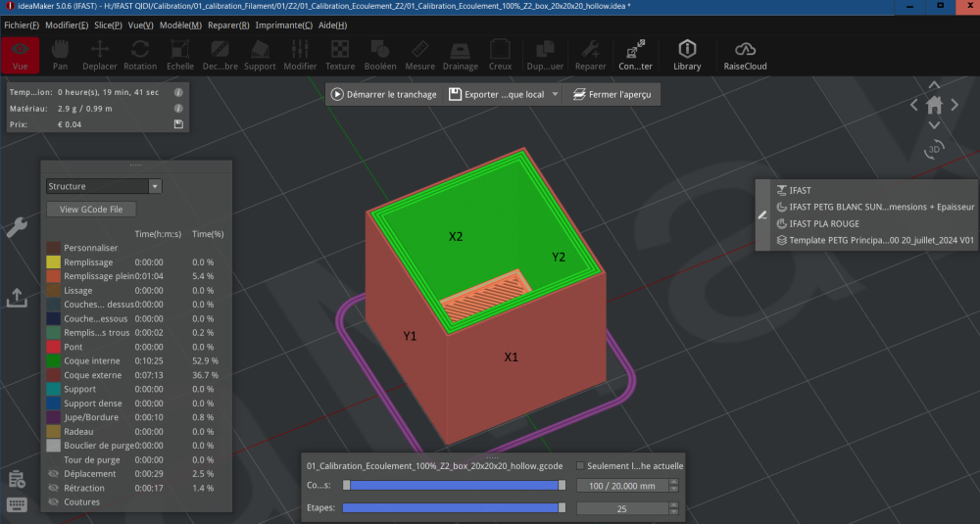
Task: Open the RaiseCloud icon
Action: click(745, 55)
